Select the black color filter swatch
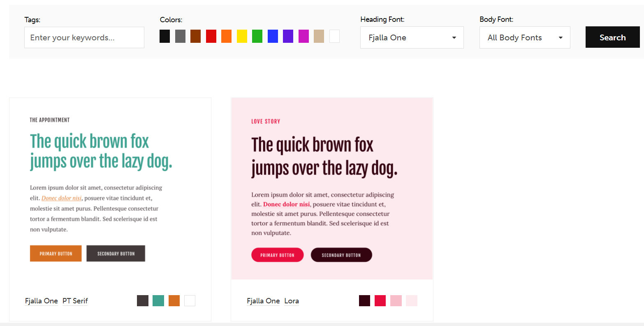 [x=164, y=36]
